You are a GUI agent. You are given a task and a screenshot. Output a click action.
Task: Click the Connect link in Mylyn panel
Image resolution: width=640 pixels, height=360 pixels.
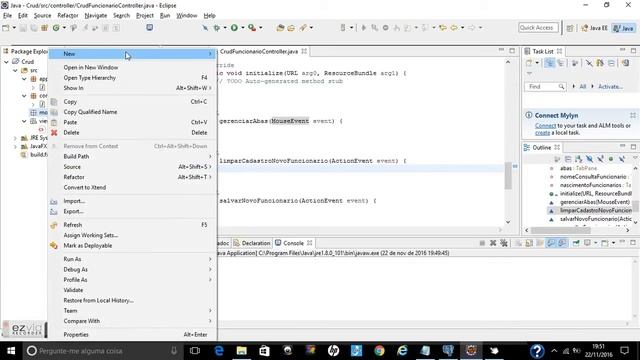click(x=545, y=126)
